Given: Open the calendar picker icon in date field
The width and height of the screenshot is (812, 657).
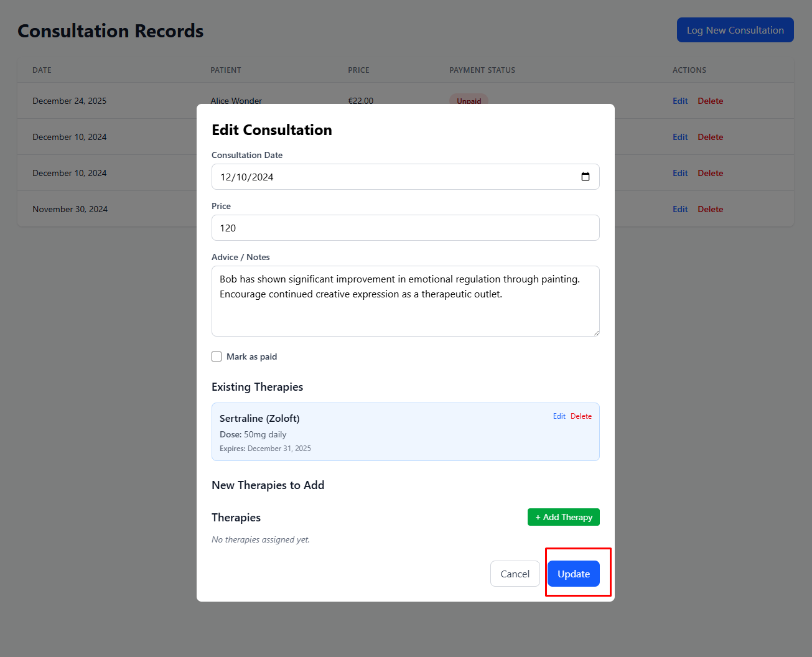Looking at the screenshot, I should 585,177.
